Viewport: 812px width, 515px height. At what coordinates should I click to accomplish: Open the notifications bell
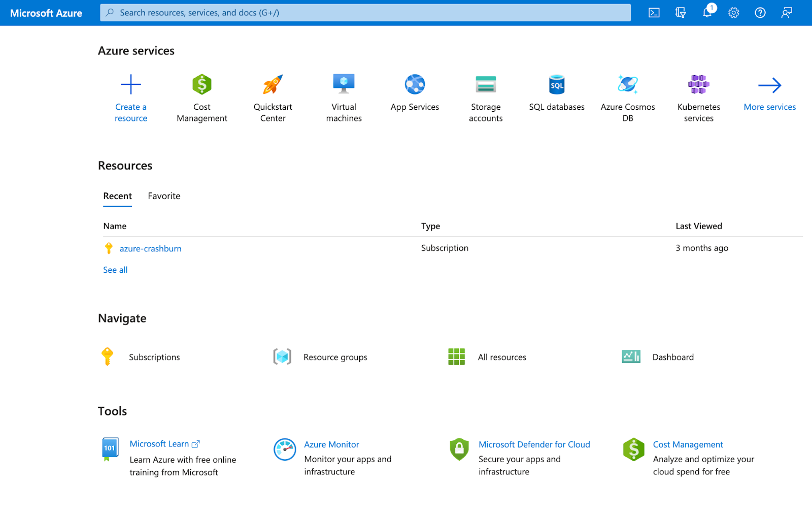click(x=707, y=12)
